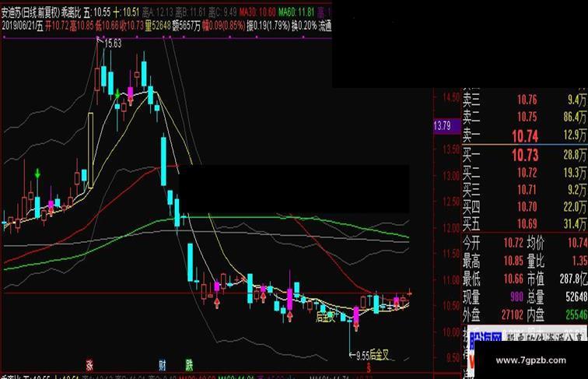The width and height of the screenshot is (588, 379).
Task: Click the 后金叉 label beside the 9.55 low
Action: pyautogui.click(x=379, y=355)
